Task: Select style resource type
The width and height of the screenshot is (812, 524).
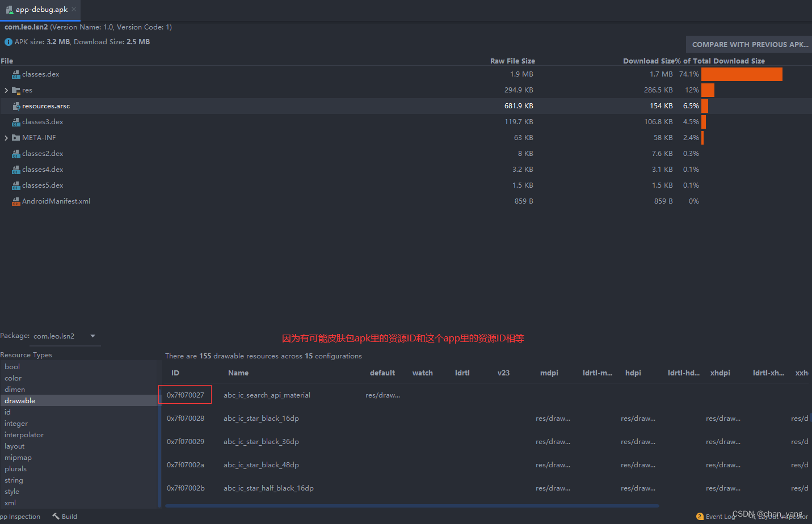Action: pyautogui.click(x=79, y=492)
